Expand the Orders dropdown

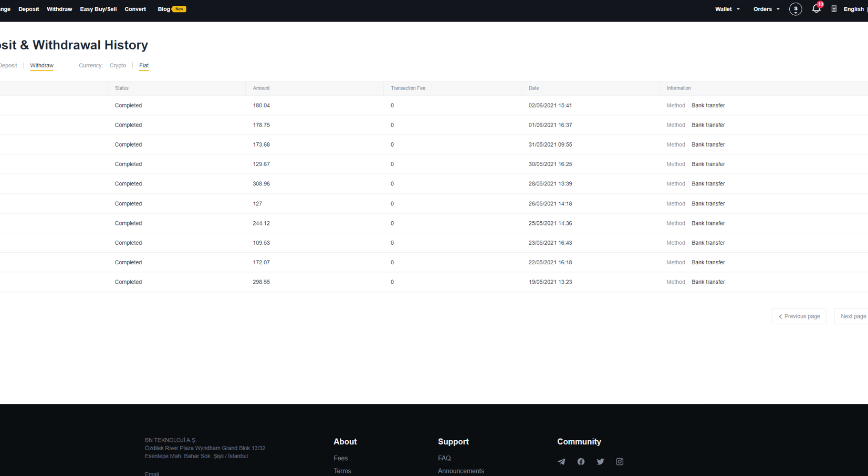[766, 9]
